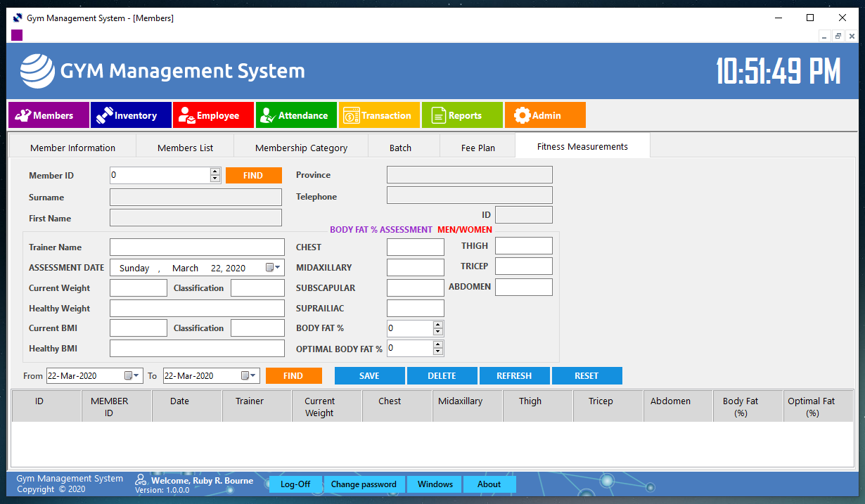Open the Transaction cash register icon
Image resolution: width=865 pixels, height=504 pixels.
350,115
